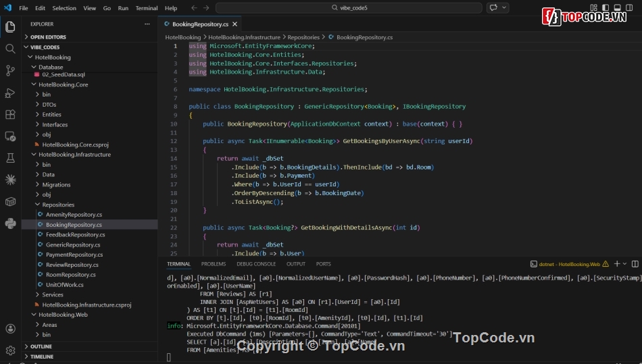Viewport: 642px width, 364px height.
Task: Open Remote Explorer in activity bar
Action: (x=10, y=136)
